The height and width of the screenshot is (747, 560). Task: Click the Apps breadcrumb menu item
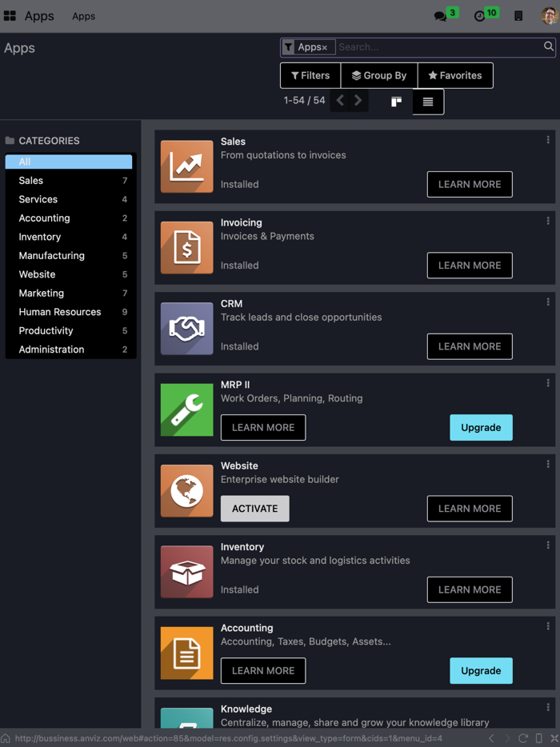[x=83, y=16]
